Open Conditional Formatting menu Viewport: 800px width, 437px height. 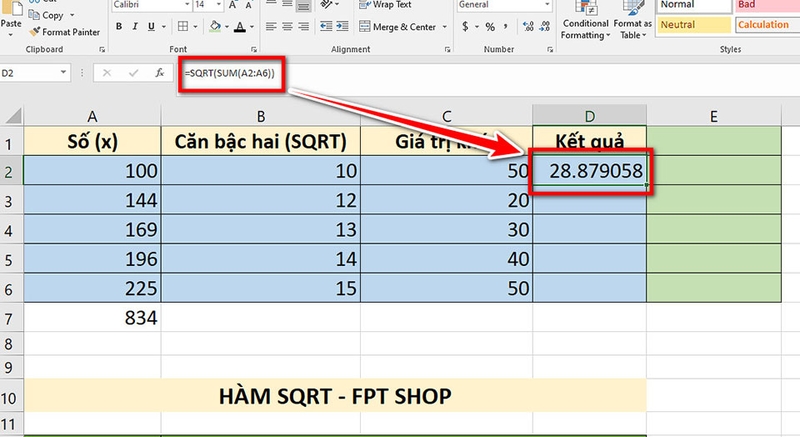click(585, 20)
